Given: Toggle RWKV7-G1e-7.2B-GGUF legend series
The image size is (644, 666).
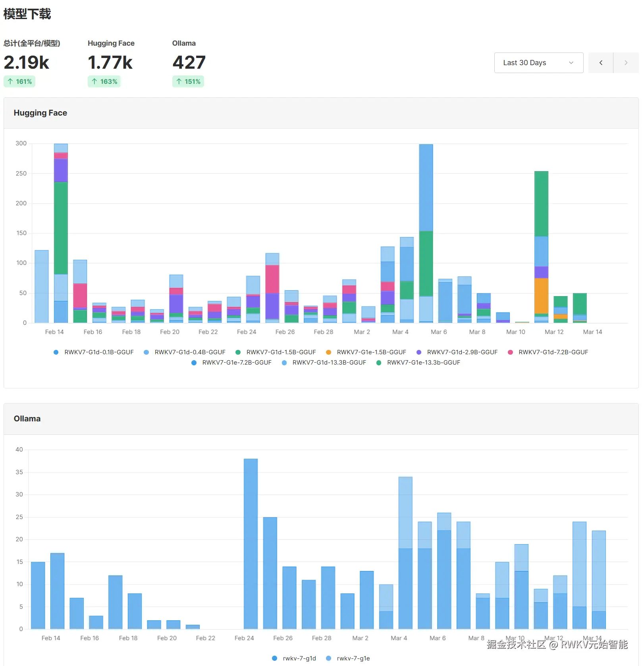Looking at the screenshot, I should [231, 363].
